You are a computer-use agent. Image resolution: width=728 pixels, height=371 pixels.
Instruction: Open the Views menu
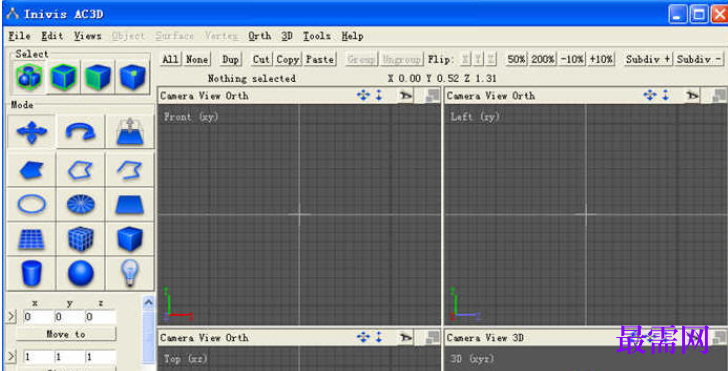click(88, 36)
